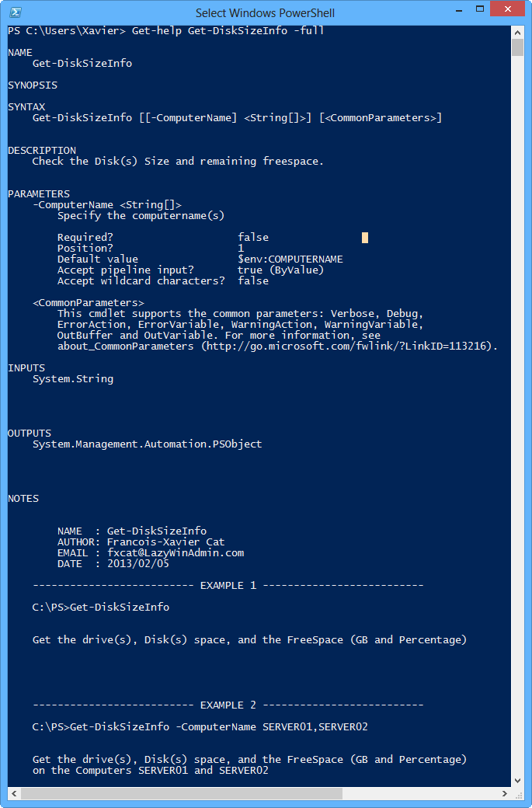The image size is (532, 808).
Task: Open the PowerShell system menu icon
Action: click(15, 12)
